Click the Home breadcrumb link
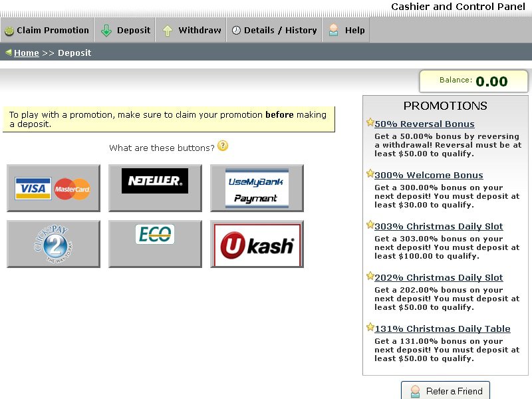The height and width of the screenshot is (399, 532). [27, 53]
